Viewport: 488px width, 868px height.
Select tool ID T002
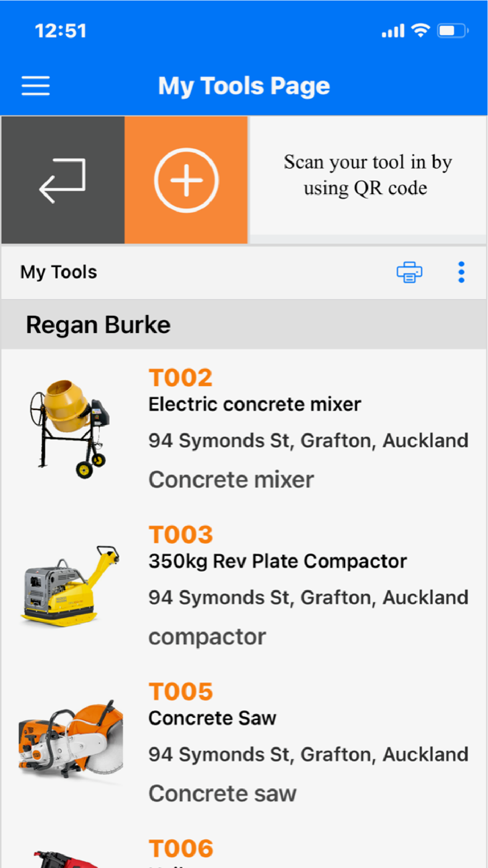pos(181,377)
